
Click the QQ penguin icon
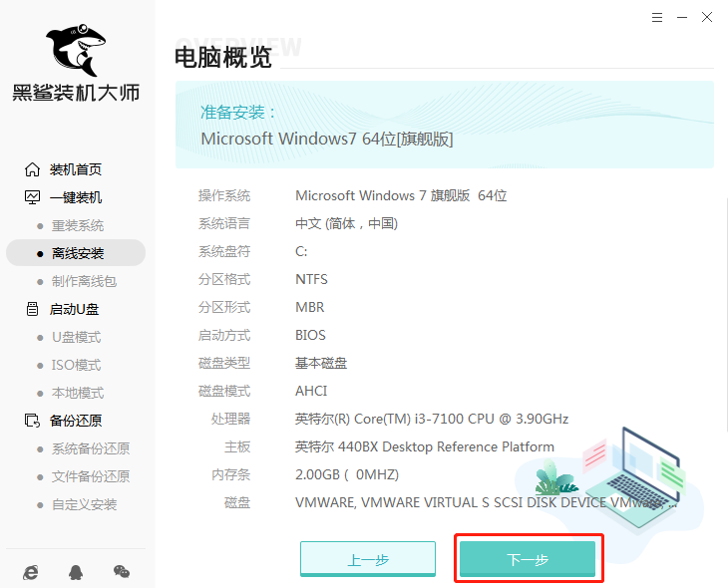tap(76, 571)
